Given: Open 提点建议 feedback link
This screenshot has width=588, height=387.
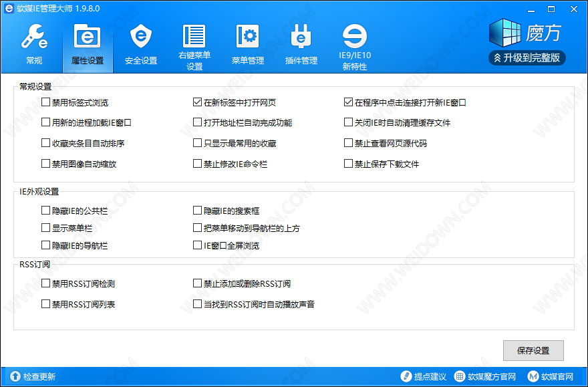Looking at the screenshot, I should tap(424, 376).
